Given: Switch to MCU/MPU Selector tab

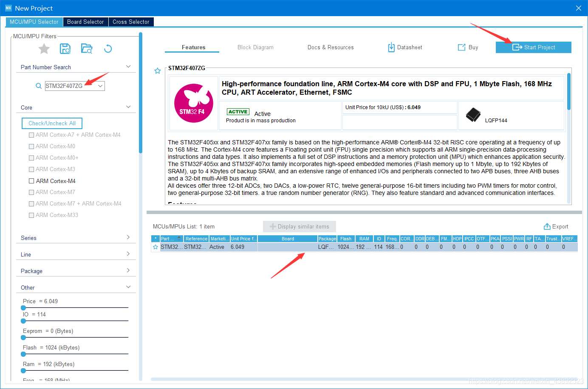Looking at the screenshot, I should point(34,22).
